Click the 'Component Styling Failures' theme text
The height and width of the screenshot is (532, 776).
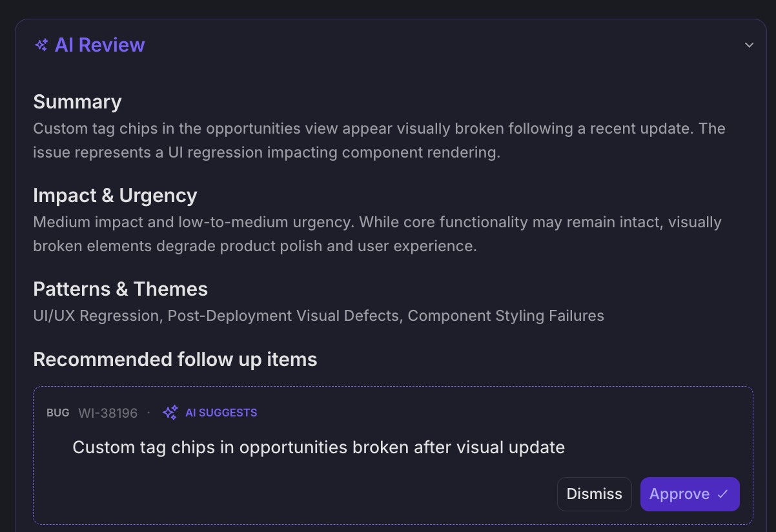[506, 316]
